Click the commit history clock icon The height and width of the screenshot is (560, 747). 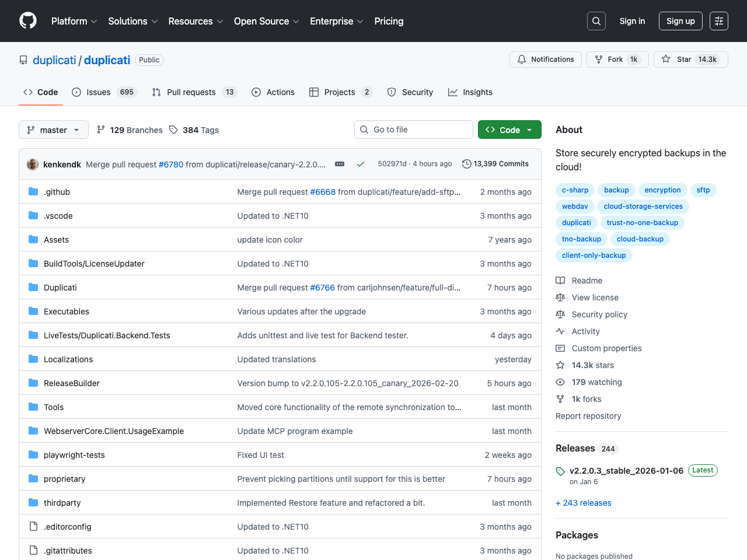tap(466, 164)
